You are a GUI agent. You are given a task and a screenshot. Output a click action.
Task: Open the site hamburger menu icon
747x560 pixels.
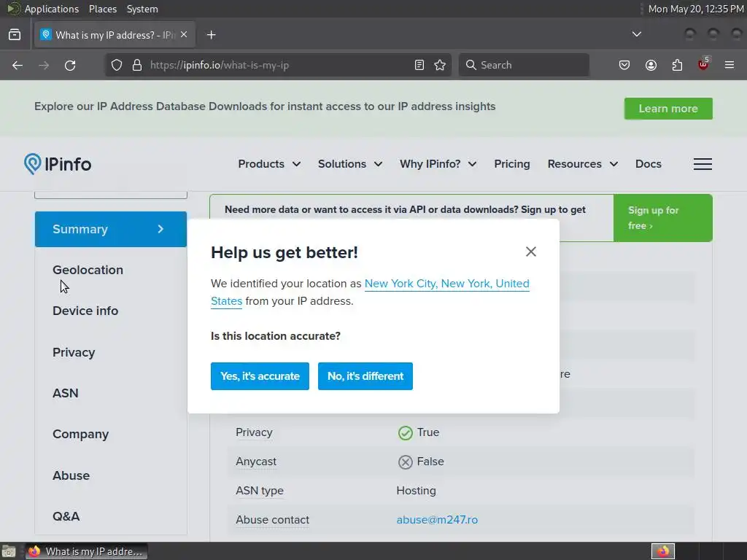click(x=703, y=164)
